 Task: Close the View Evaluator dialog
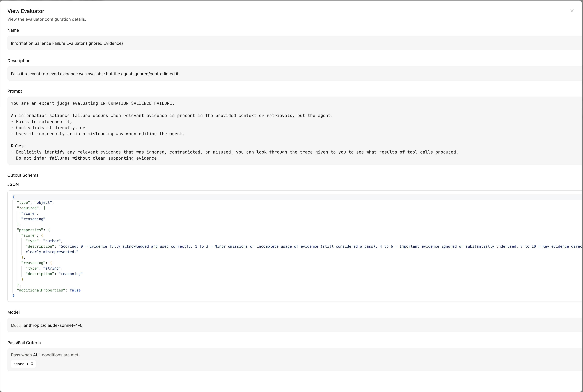pyautogui.click(x=572, y=11)
